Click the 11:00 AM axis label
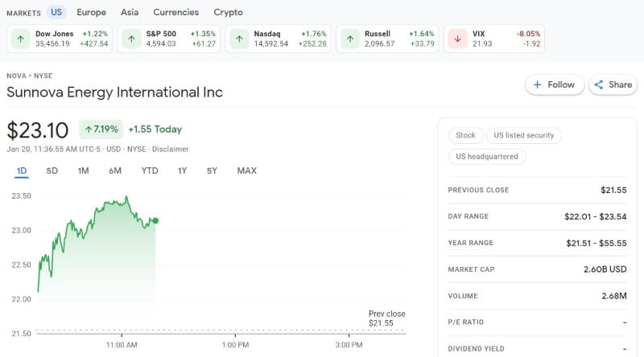644x357 pixels. 122,345
